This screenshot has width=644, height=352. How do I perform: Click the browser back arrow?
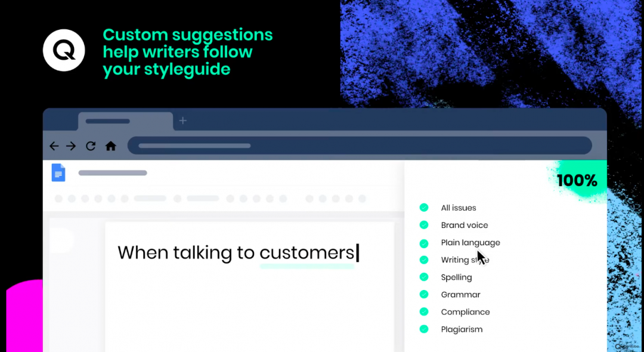click(x=54, y=146)
